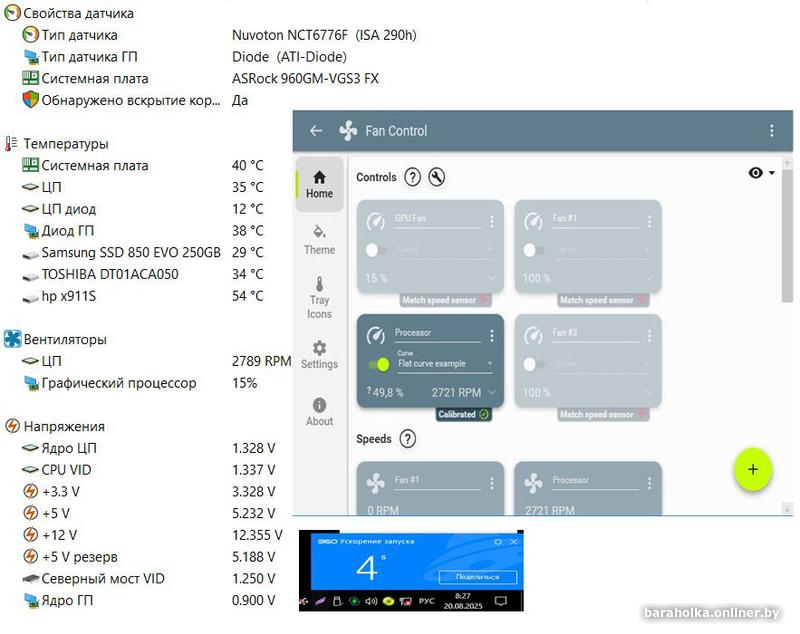Click the speedometer icon on the Processor control card
Viewport: 800px width, 634px height.
pos(376,336)
